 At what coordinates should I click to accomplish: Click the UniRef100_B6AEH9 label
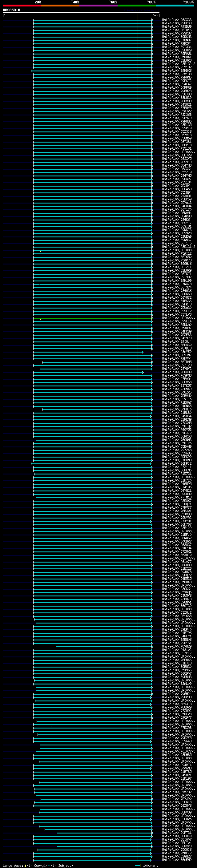(x=177, y=860)
